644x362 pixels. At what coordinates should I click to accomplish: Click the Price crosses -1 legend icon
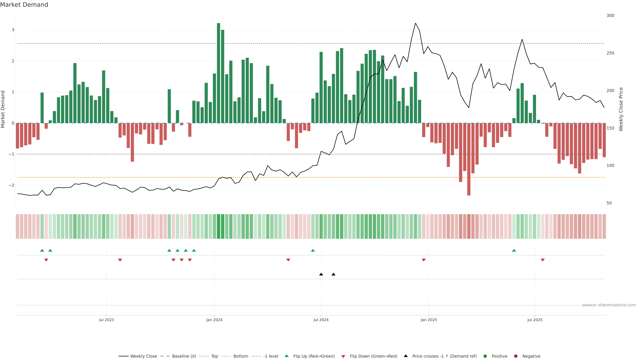(x=406, y=356)
